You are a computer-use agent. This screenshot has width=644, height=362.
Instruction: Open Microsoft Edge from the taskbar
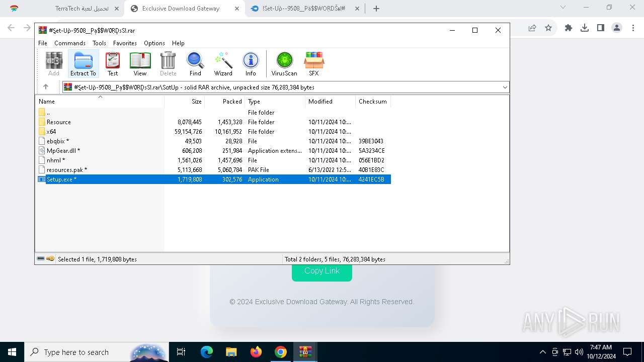click(207, 352)
